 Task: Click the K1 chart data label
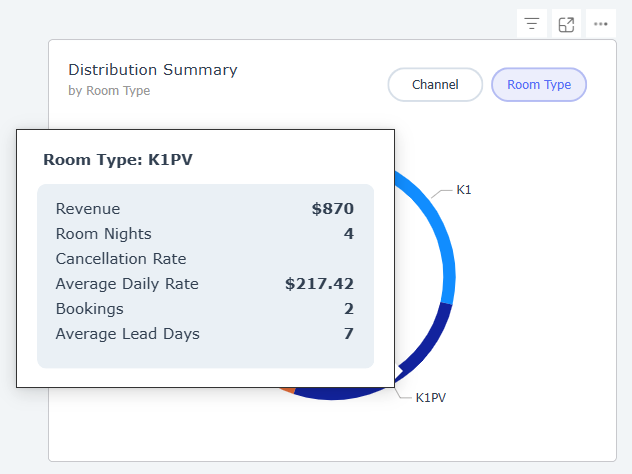point(464,190)
